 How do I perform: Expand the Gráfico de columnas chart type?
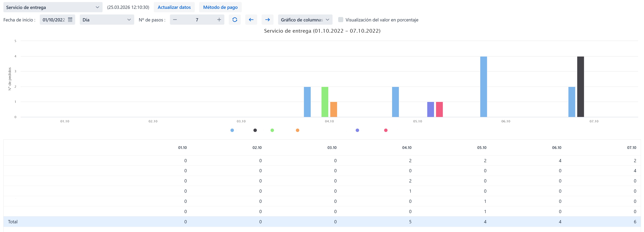point(305,20)
